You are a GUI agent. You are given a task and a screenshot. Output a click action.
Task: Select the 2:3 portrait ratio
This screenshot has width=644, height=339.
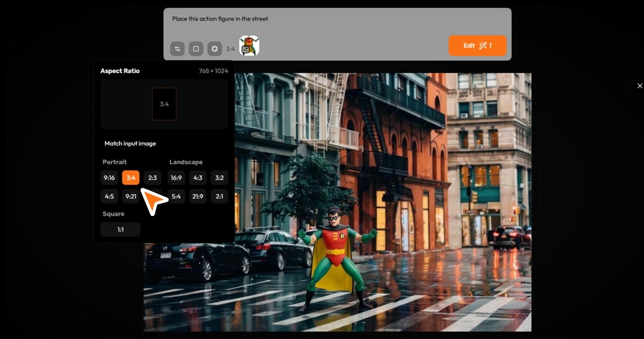tap(152, 177)
